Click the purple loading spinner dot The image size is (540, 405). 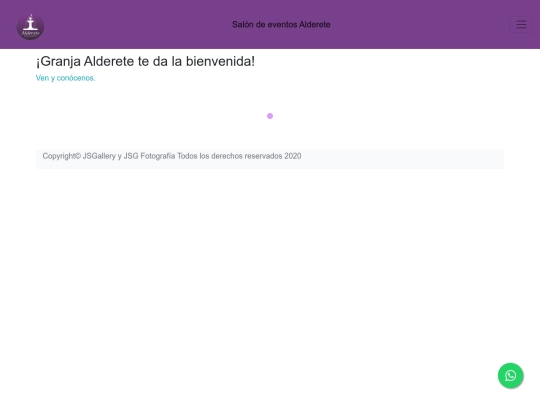click(270, 116)
